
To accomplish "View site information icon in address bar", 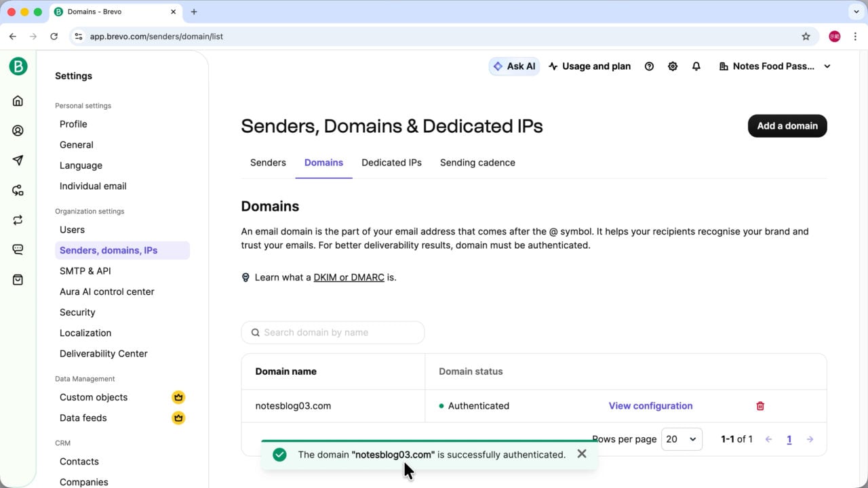I will [x=79, y=37].
